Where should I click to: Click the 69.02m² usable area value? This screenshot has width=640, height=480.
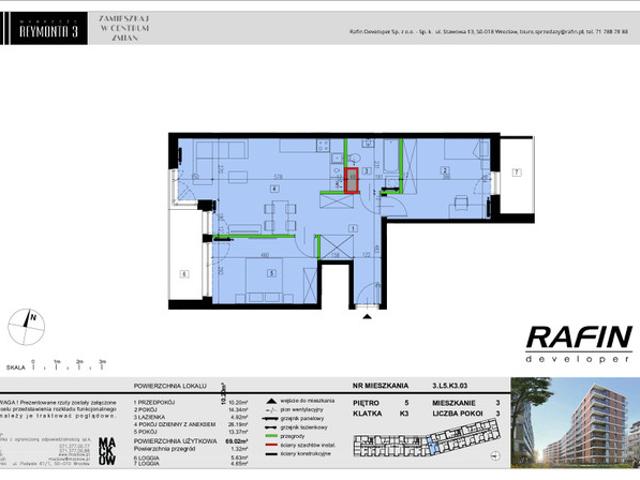[237, 441]
